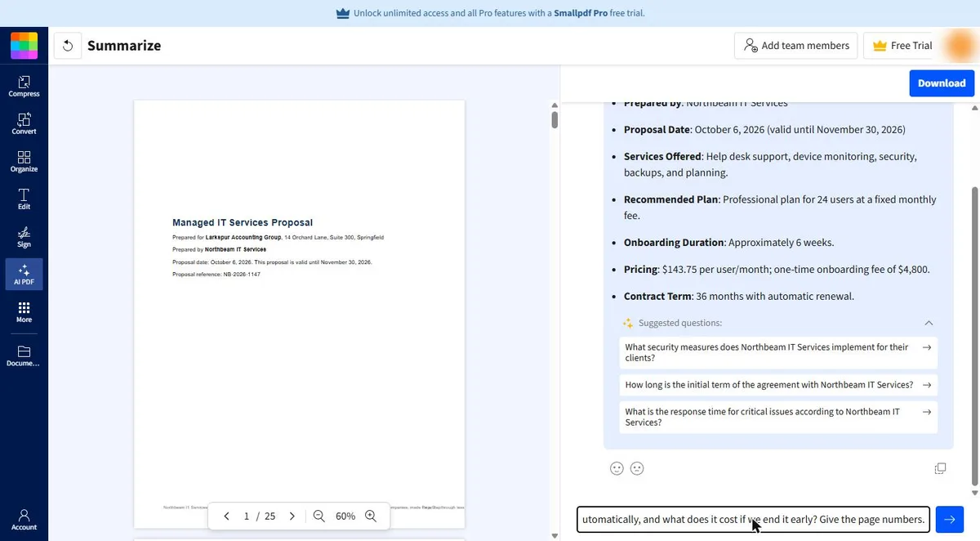The height and width of the screenshot is (541, 980).
Task: Click the Contract Term line in summary
Action: 739,296
